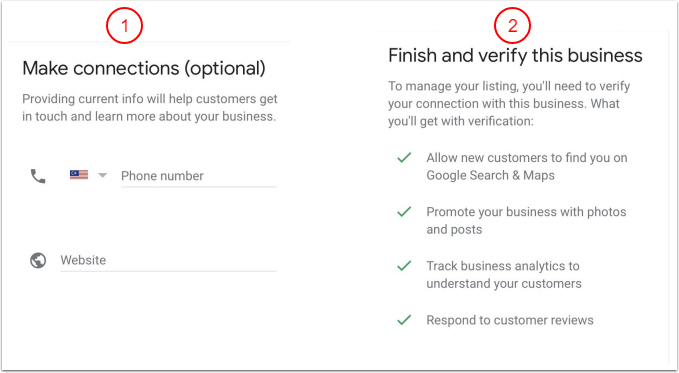The width and height of the screenshot is (679, 373).
Task: Click the Make connections (optional) heading
Action: click(x=144, y=68)
